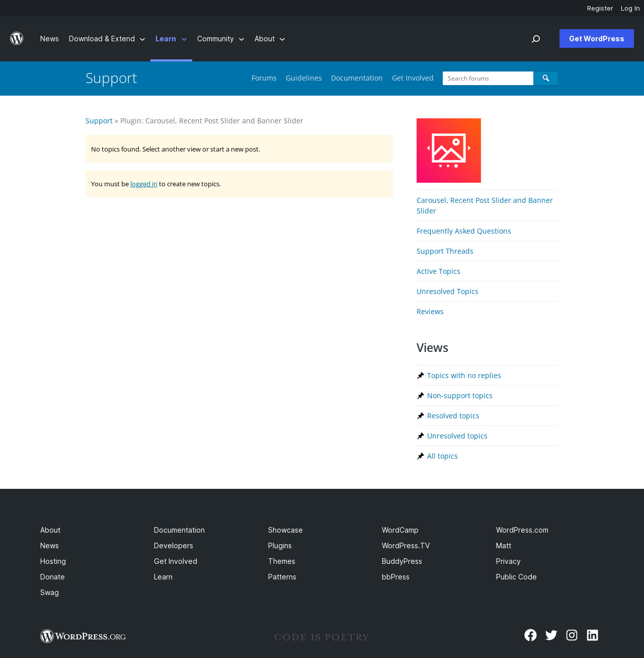Open footer Showcase link
644x658 pixels.
pyautogui.click(x=285, y=530)
